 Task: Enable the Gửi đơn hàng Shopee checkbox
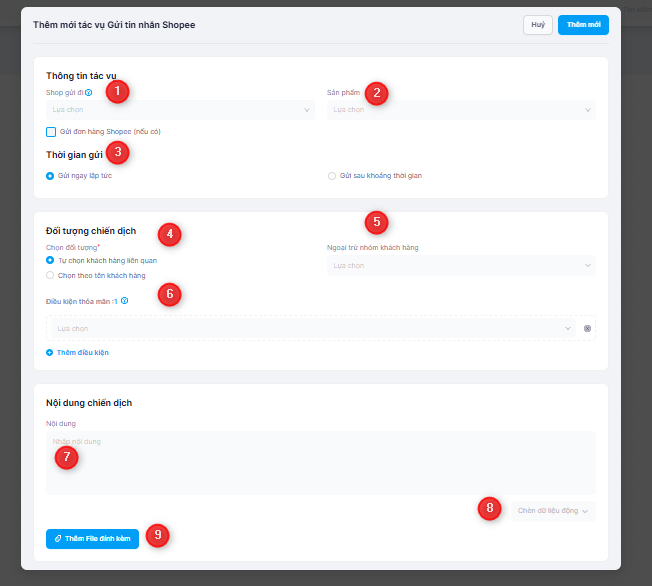51,131
